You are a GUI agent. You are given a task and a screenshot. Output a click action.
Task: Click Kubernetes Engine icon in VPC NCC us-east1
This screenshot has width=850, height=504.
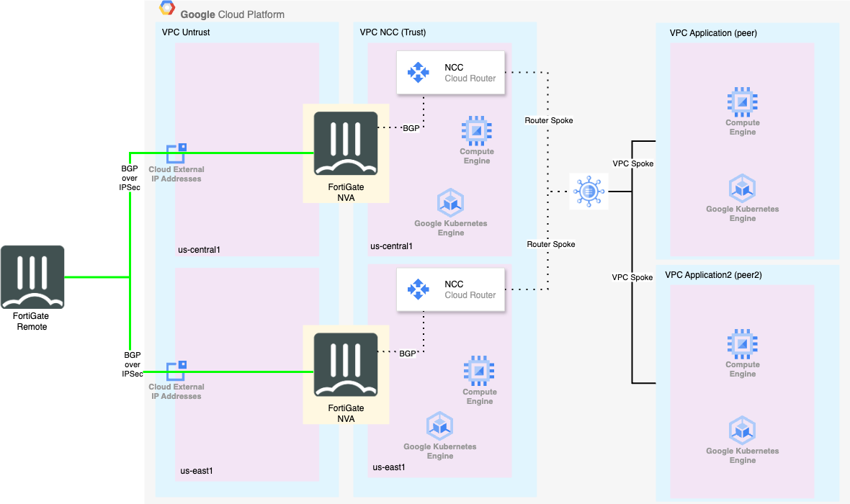point(439,426)
